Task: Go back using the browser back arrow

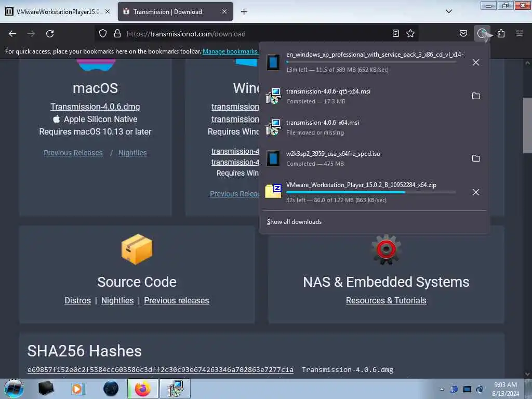Action: 12,34
